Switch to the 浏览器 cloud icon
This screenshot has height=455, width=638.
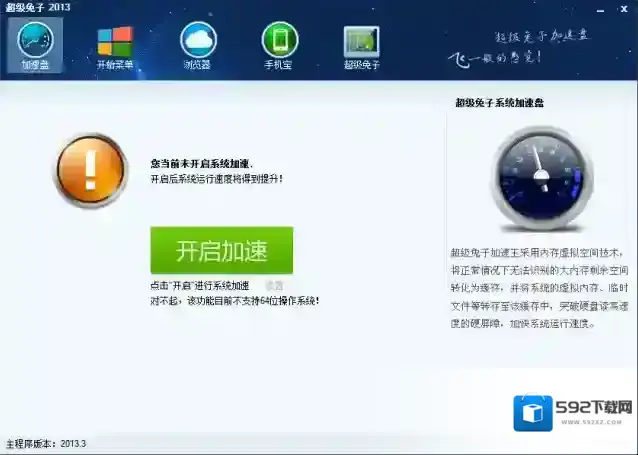tap(198, 45)
